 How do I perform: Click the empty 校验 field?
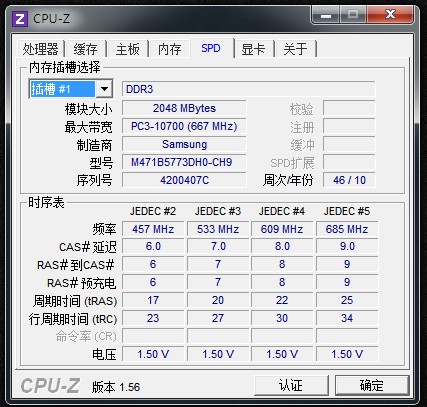(349, 108)
